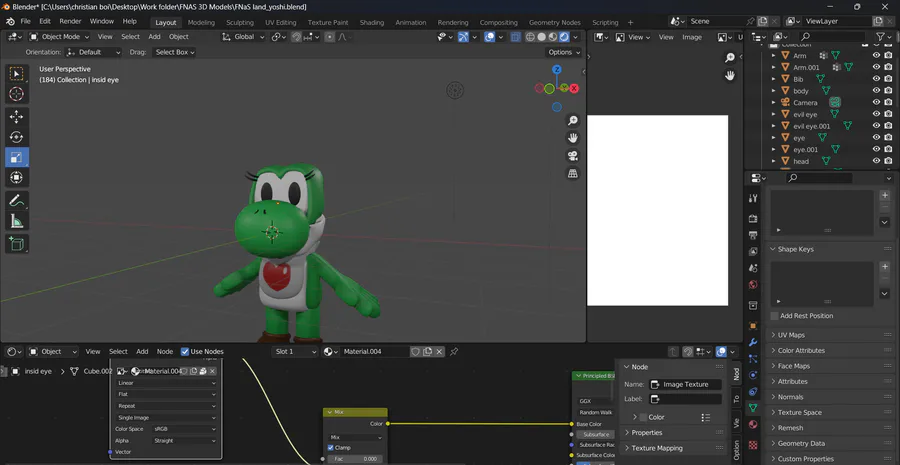Image resolution: width=900 pixels, height=465 pixels.
Task: Switch to the Modeling workspace tab
Action: pos(201,22)
